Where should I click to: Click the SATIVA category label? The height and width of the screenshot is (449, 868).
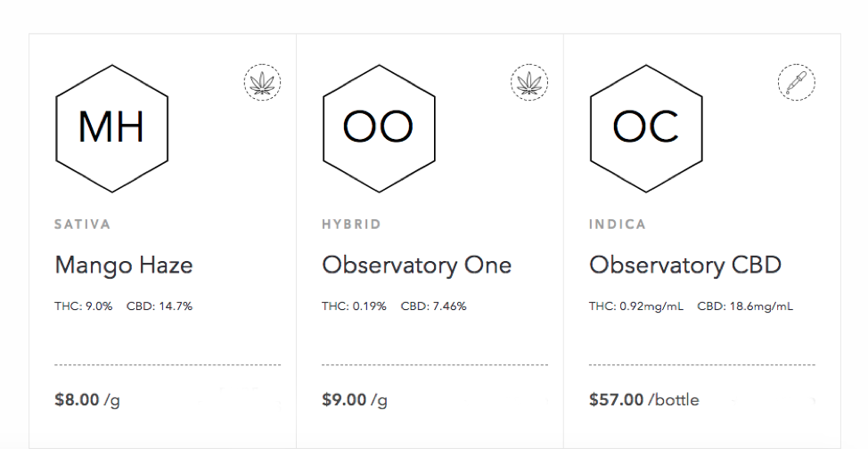coord(83,224)
